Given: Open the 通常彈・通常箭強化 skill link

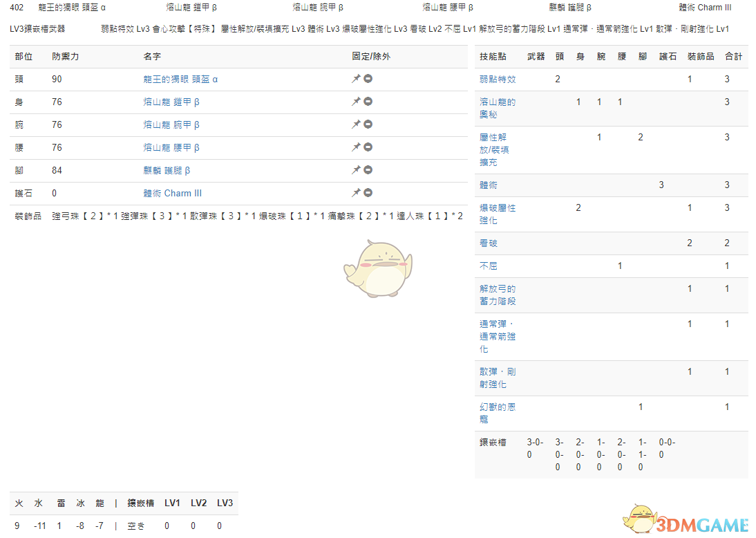Looking at the screenshot, I should tap(498, 336).
